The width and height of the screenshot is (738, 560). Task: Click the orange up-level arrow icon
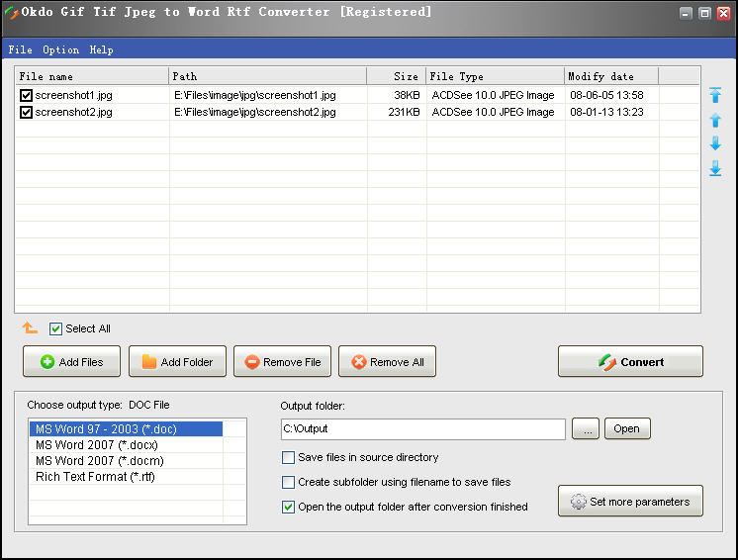(x=30, y=328)
